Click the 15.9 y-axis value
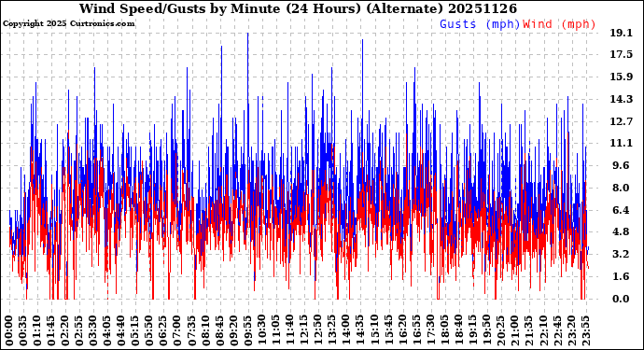The height and width of the screenshot is (350, 644). click(622, 77)
